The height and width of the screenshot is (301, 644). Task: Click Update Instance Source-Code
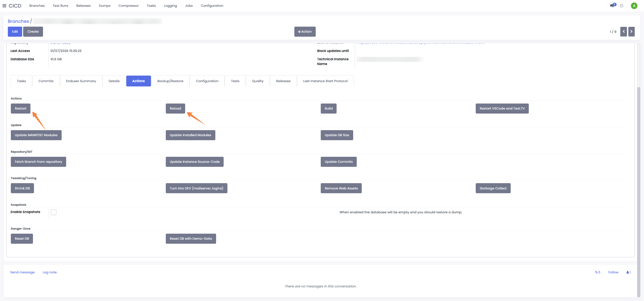(195, 162)
